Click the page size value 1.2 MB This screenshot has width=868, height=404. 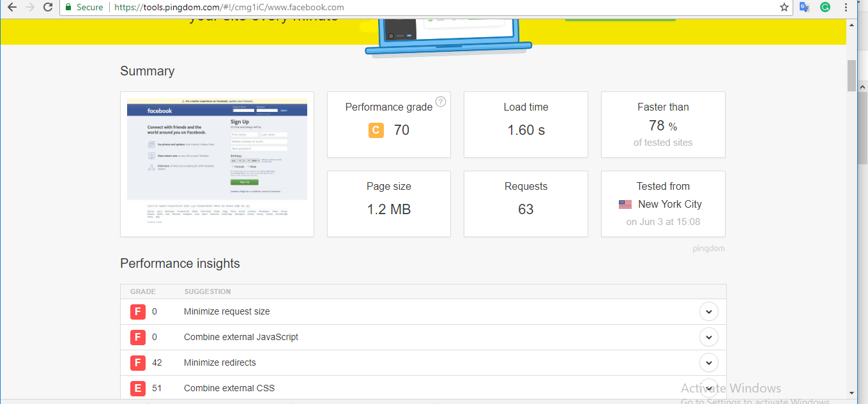(389, 210)
